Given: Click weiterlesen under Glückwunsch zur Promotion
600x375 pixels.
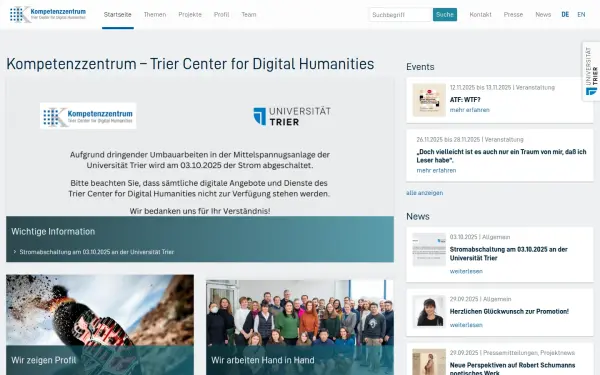Looking at the screenshot, I should [x=466, y=325].
